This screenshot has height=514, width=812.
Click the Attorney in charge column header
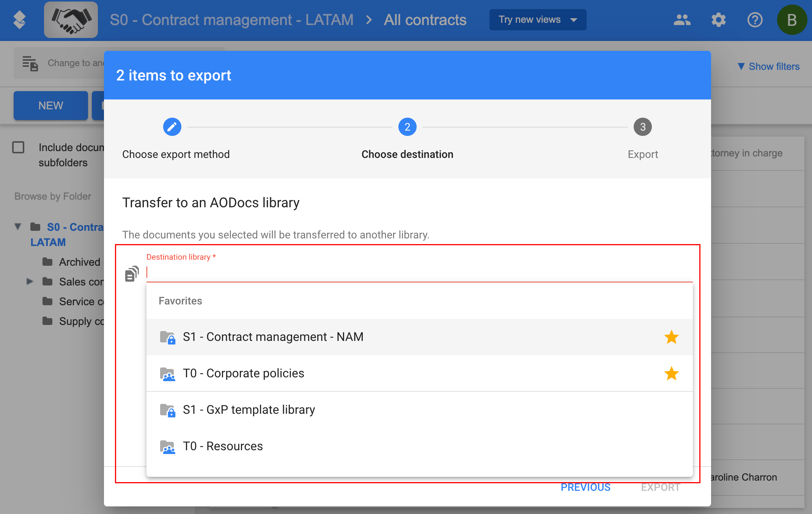pos(746,153)
